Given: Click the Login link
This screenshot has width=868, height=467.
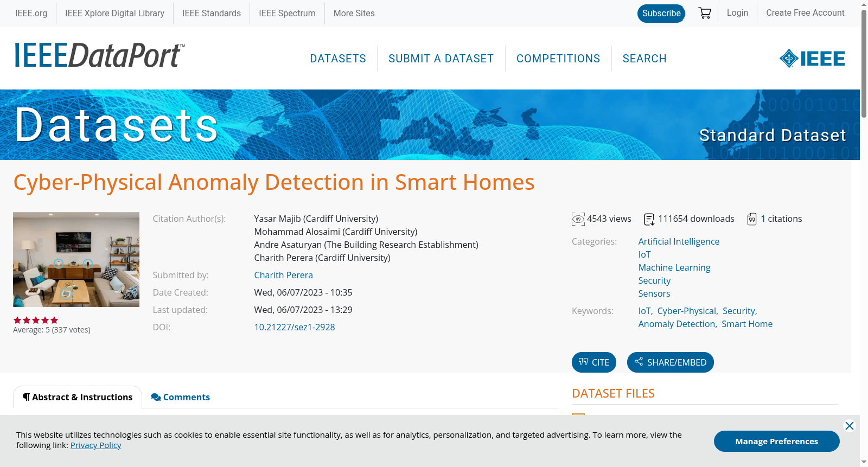Looking at the screenshot, I should click(737, 12).
